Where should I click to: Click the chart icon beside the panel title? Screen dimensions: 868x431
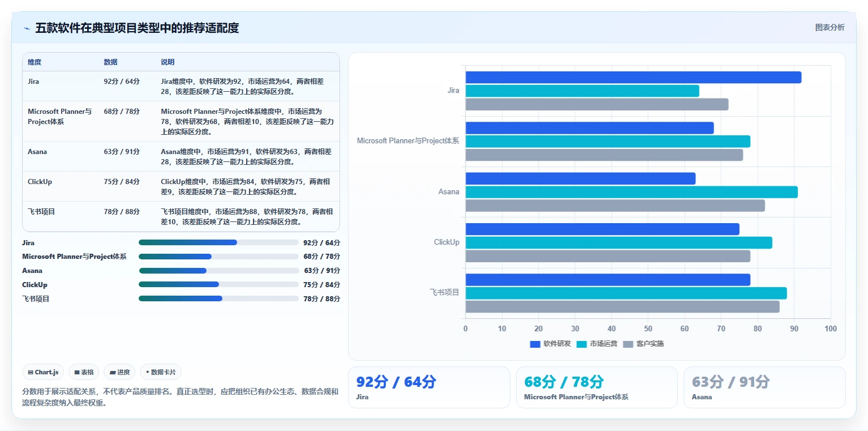tap(27, 28)
